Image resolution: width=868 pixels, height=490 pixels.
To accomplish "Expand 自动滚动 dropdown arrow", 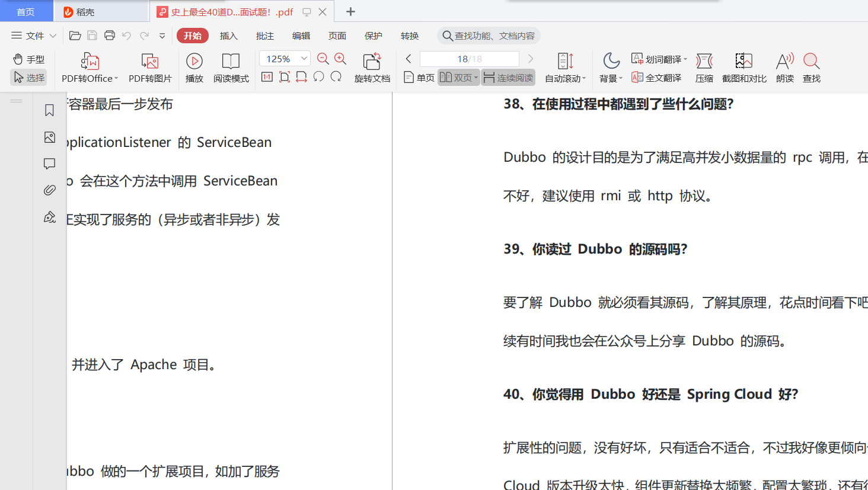I will click(584, 78).
